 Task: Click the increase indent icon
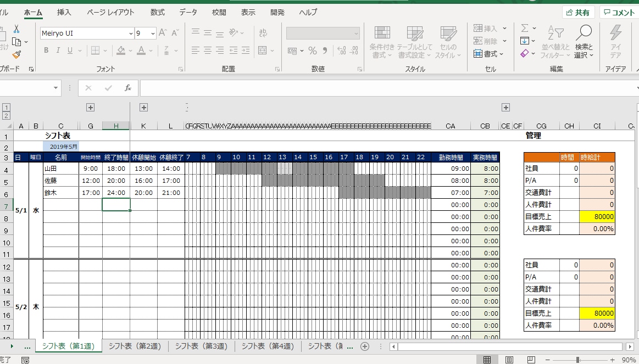246,51
